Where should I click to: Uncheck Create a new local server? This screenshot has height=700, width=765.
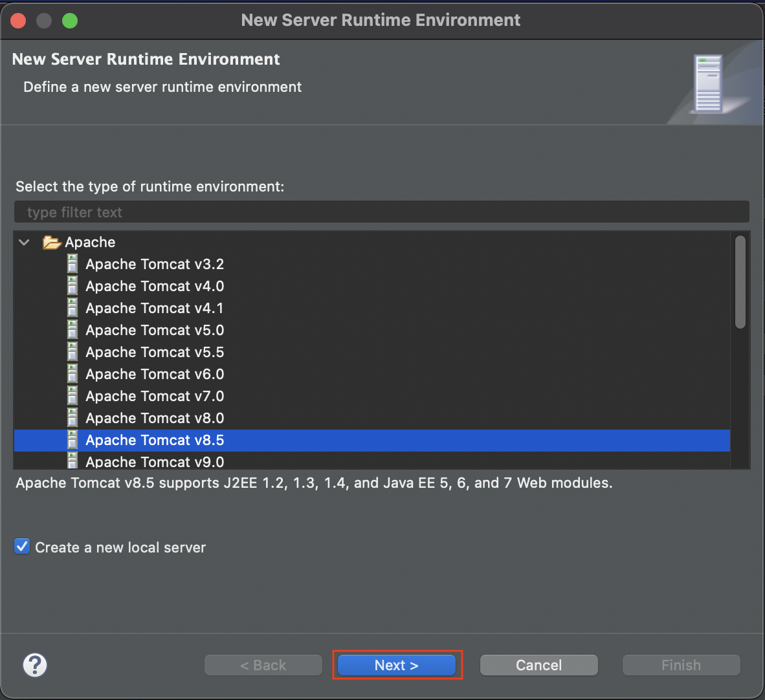[22, 546]
